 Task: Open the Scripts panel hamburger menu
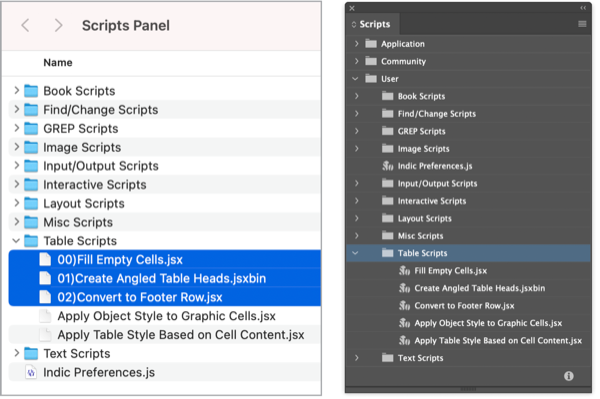pyautogui.click(x=582, y=24)
